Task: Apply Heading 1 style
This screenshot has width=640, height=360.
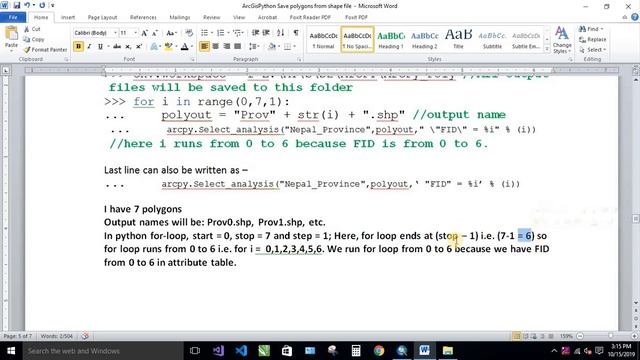Action: click(391, 40)
